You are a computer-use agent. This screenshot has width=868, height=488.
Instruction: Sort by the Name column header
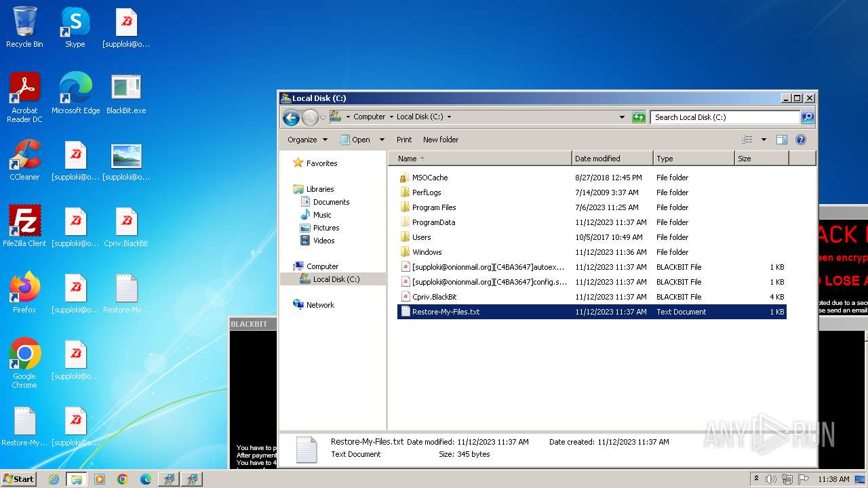click(x=479, y=159)
